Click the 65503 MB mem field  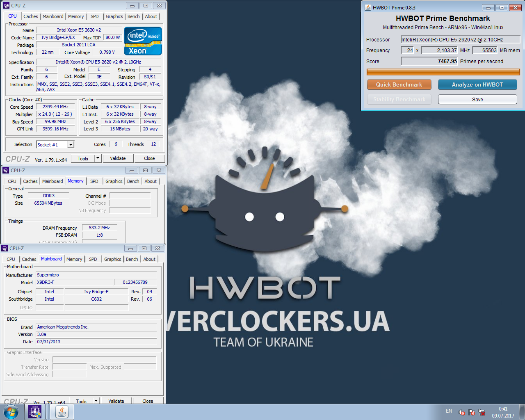[x=485, y=50]
